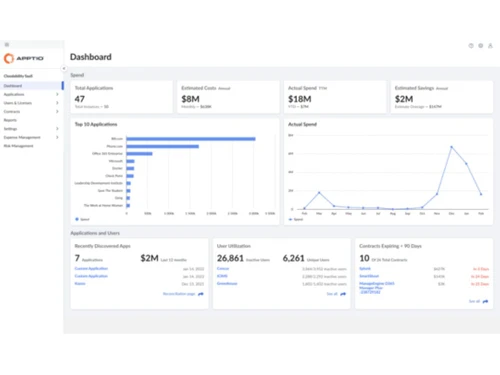Expand the Expense Management sidebar chevron
The width and height of the screenshot is (500, 375).
point(57,137)
